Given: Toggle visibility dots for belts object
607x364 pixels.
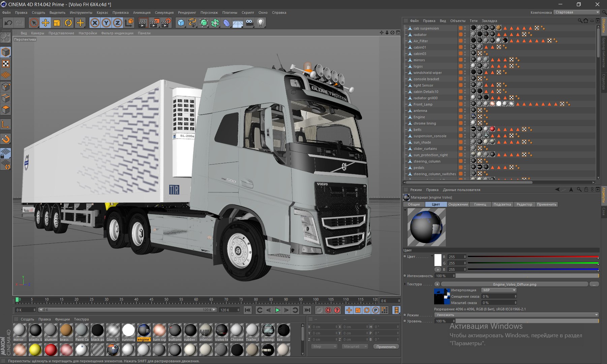Looking at the screenshot, I should [x=465, y=129].
